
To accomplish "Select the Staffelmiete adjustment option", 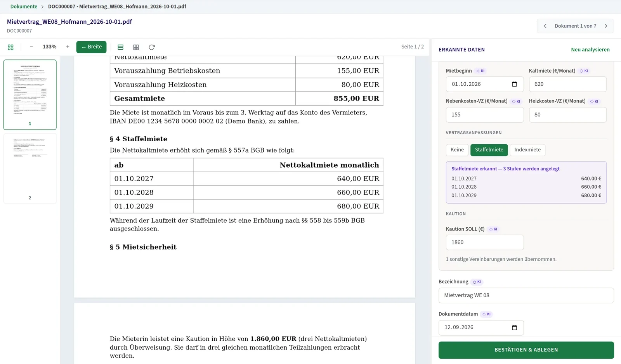I will [489, 150].
